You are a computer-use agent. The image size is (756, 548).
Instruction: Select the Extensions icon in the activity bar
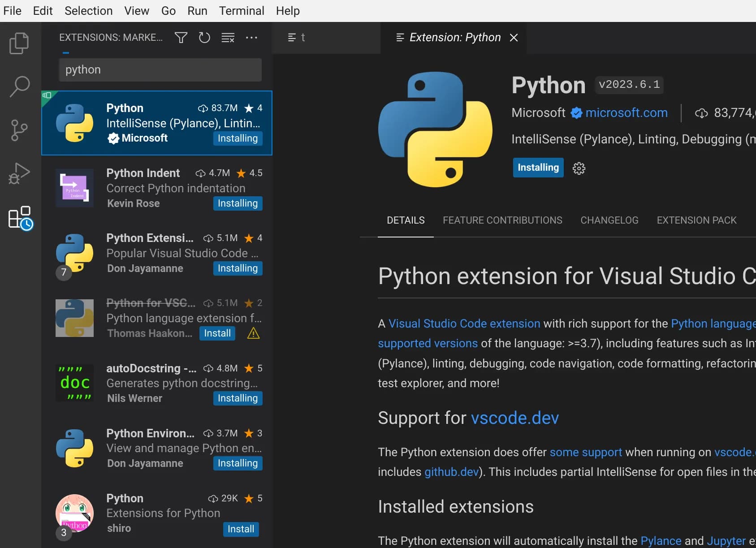19,219
